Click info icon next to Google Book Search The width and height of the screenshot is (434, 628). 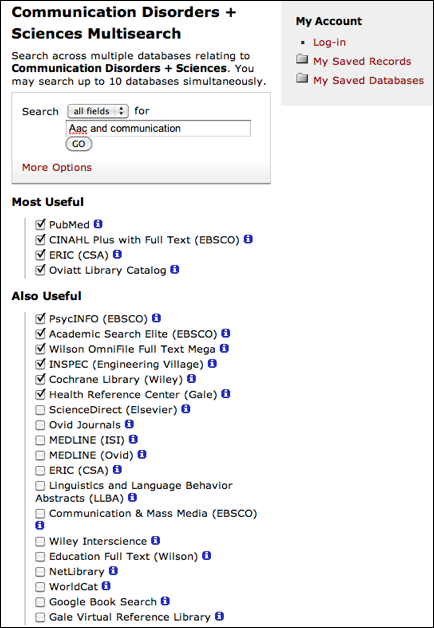pyautogui.click(x=165, y=601)
